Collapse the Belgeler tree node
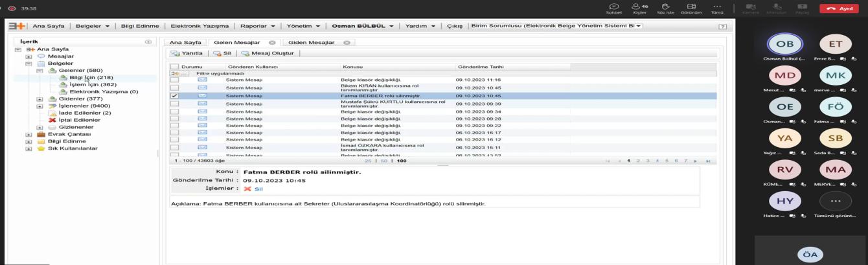Image resolution: width=868 pixels, height=265 pixels. [29, 63]
